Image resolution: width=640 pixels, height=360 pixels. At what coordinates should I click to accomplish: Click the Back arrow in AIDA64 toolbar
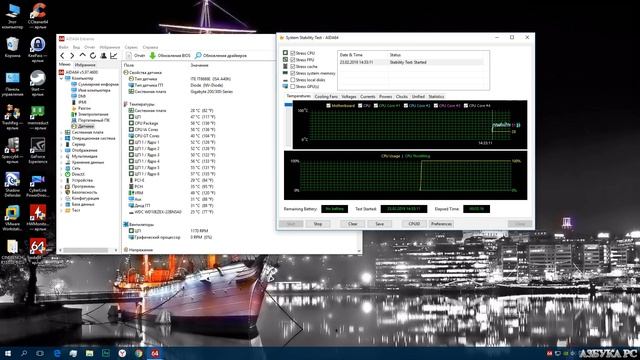pos(62,56)
